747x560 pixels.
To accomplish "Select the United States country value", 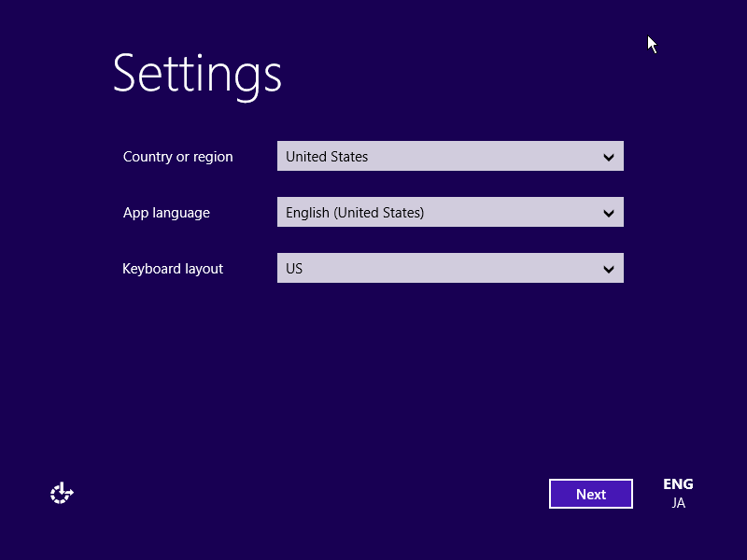I will [326, 156].
